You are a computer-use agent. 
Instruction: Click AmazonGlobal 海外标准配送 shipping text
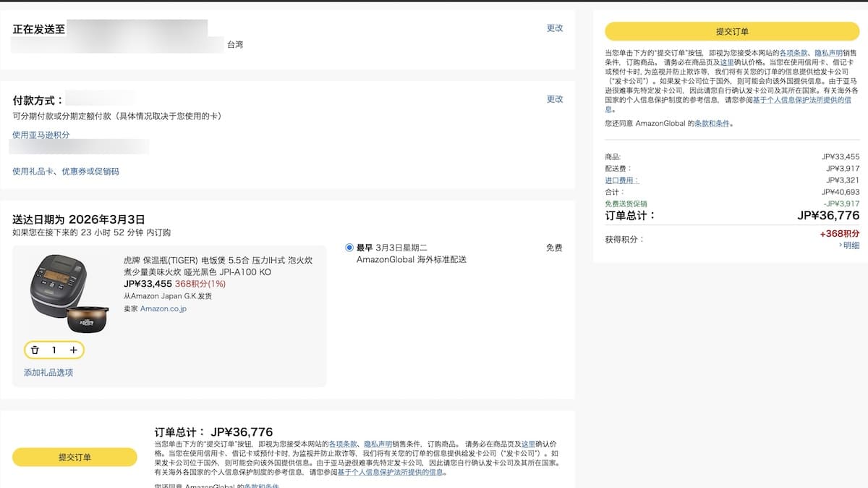[412, 259]
